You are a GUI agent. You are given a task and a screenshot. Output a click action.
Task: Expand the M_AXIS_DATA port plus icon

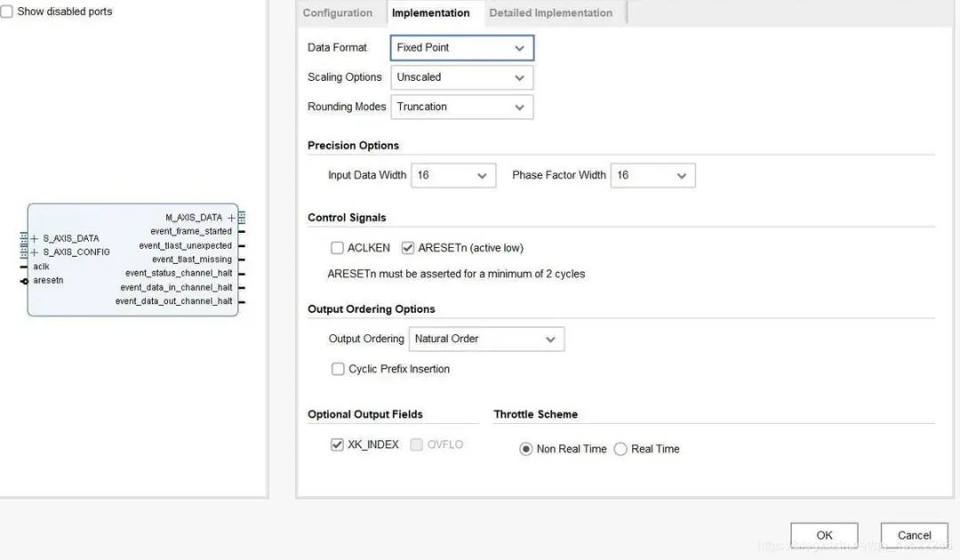click(231, 218)
